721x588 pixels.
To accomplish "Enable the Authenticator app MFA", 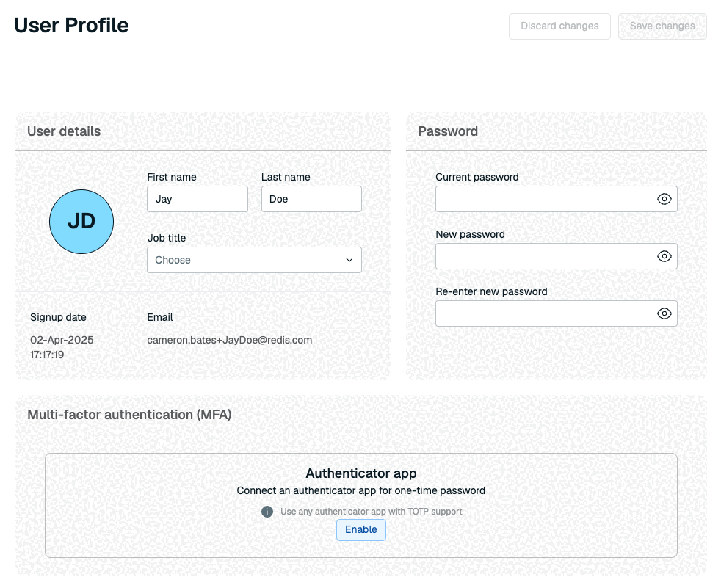I will [361, 529].
